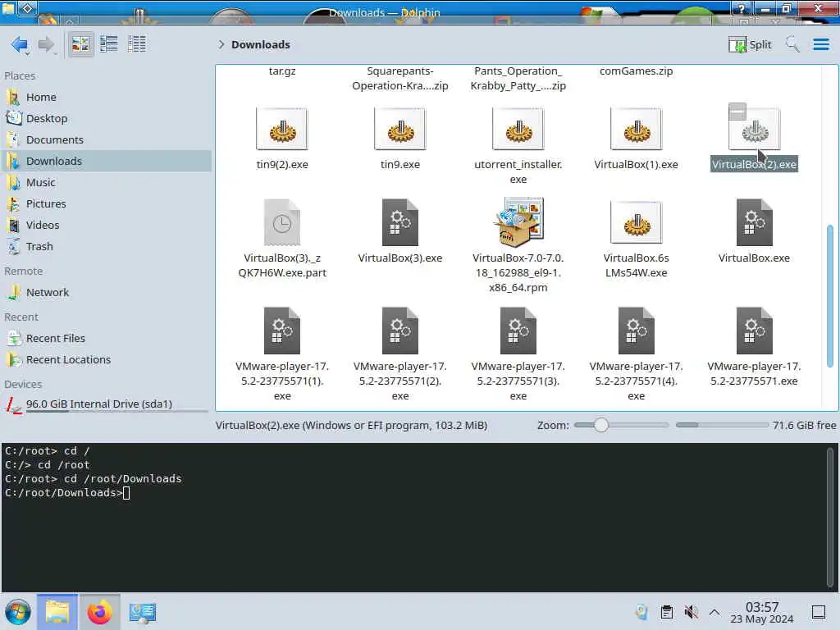Screen dimensions: 840x630
Task: Click the Squarepants-Operation-Kra....zip file name
Action: pos(400,78)
